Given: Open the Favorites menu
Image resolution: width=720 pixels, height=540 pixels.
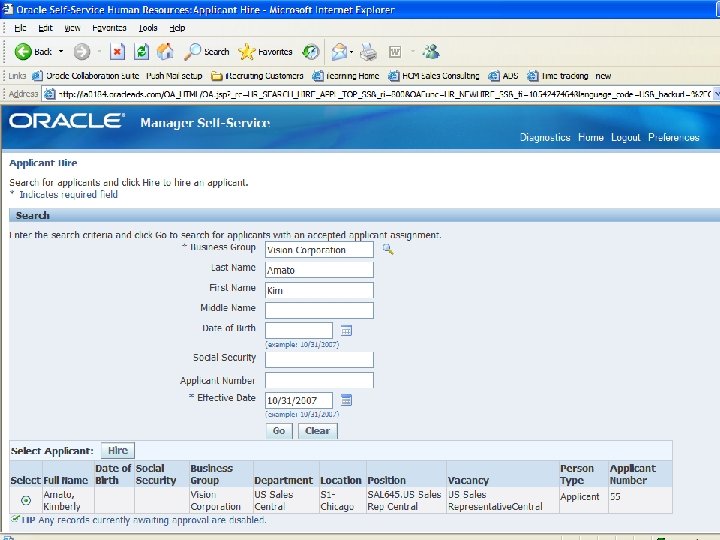Looking at the screenshot, I should pos(109,28).
